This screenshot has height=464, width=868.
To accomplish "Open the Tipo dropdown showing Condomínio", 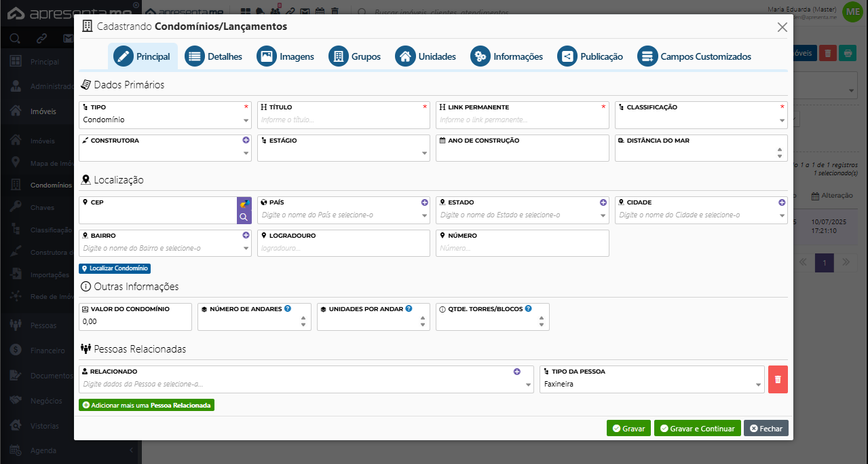I will coord(165,120).
